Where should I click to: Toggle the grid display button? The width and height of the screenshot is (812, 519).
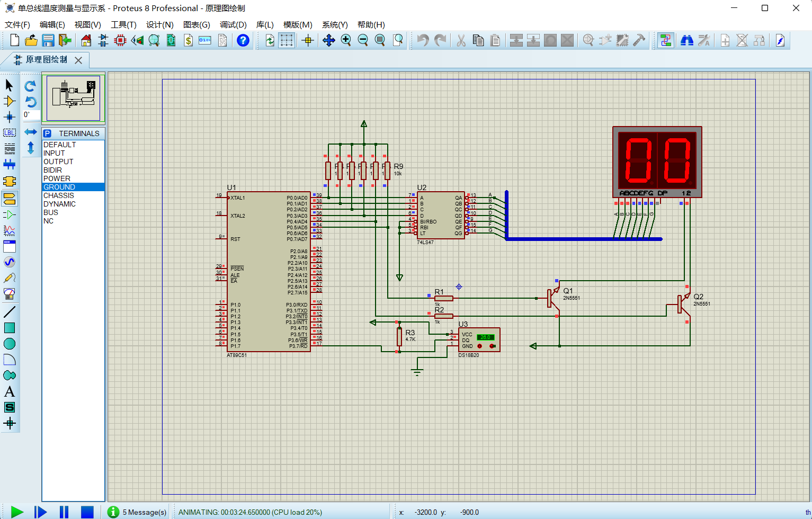click(x=287, y=40)
